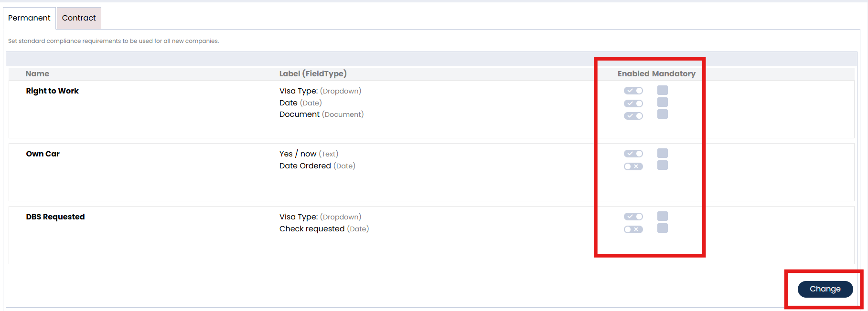Image resolution: width=868 pixels, height=311 pixels.
Task: Click the Right to Work requirement name
Action: coord(52,91)
